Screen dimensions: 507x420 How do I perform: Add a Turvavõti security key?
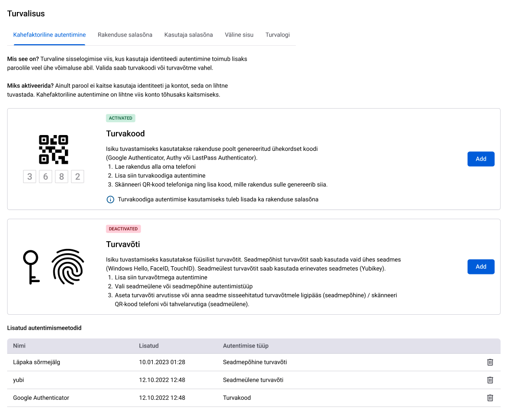481,266
